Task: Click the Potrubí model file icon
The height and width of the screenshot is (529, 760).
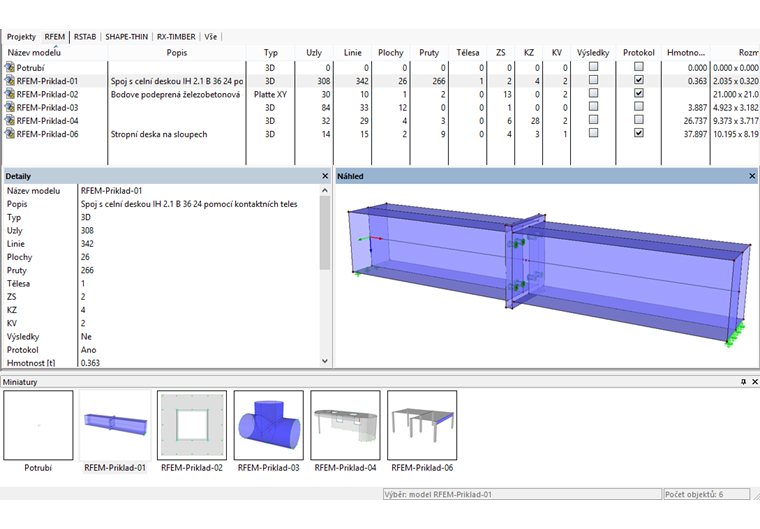Action: tap(9, 67)
